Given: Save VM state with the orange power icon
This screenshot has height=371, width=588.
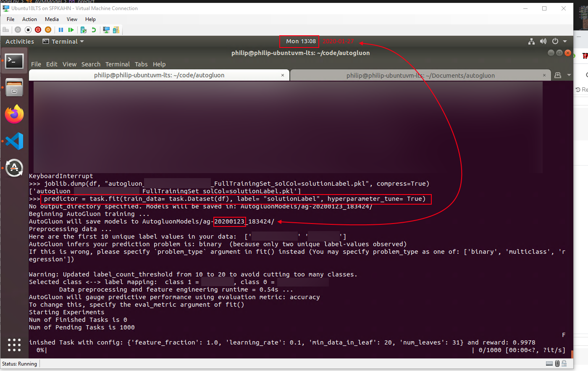Looking at the screenshot, I should click(48, 30).
